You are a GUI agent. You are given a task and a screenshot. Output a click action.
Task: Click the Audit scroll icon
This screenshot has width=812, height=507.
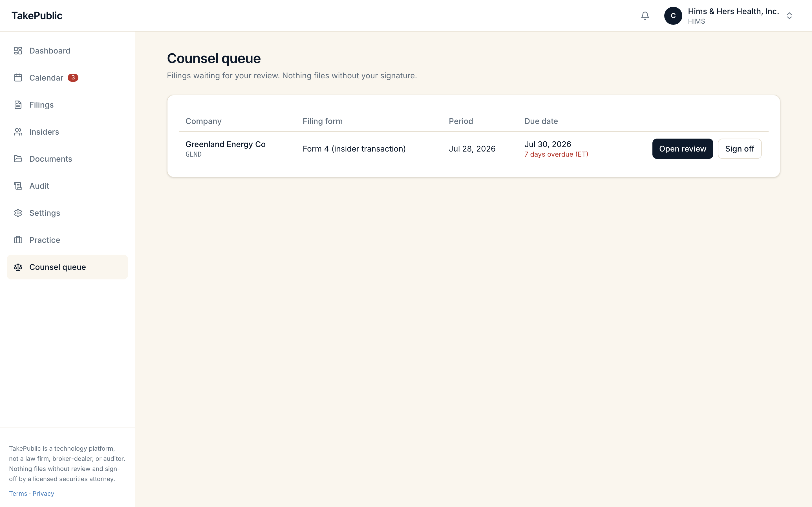point(18,186)
